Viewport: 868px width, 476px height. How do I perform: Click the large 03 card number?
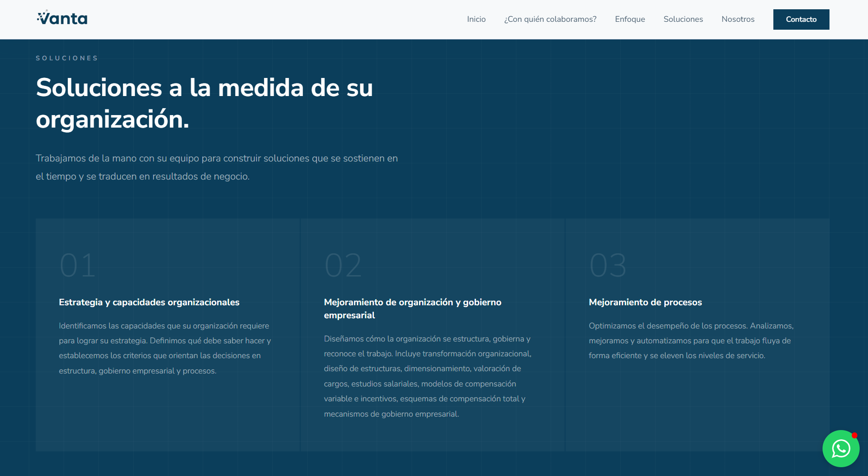(608, 265)
